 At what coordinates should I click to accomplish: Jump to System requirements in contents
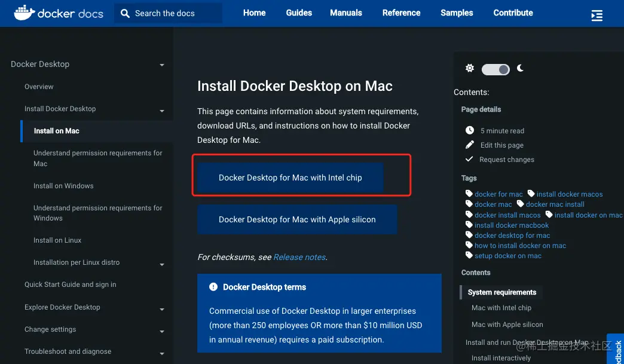pyautogui.click(x=502, y=292)
